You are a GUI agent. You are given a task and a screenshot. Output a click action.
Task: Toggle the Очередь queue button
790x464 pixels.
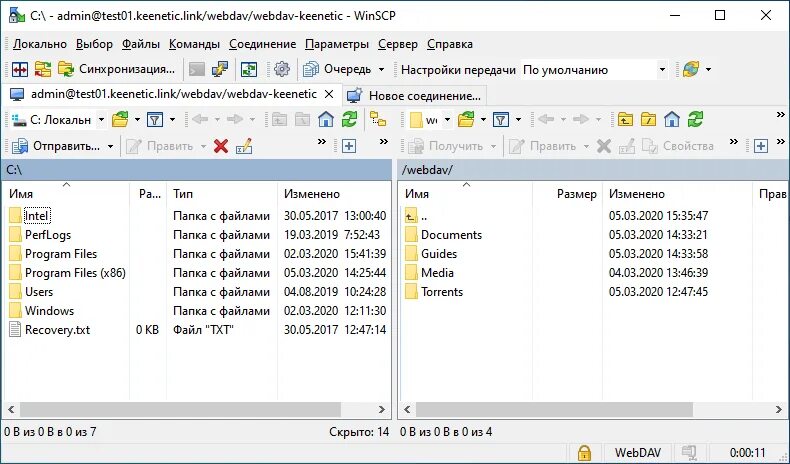click(338, 69)
